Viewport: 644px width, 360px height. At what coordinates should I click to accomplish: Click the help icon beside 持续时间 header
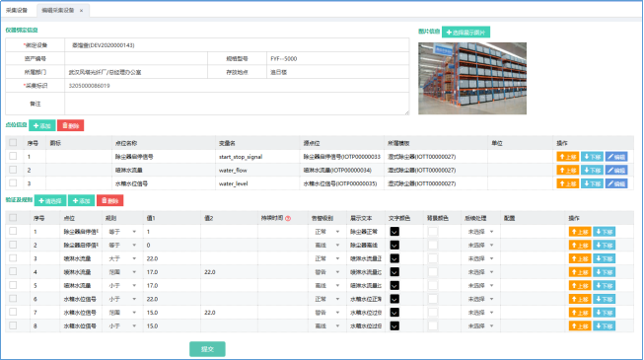tap(288, 218)
